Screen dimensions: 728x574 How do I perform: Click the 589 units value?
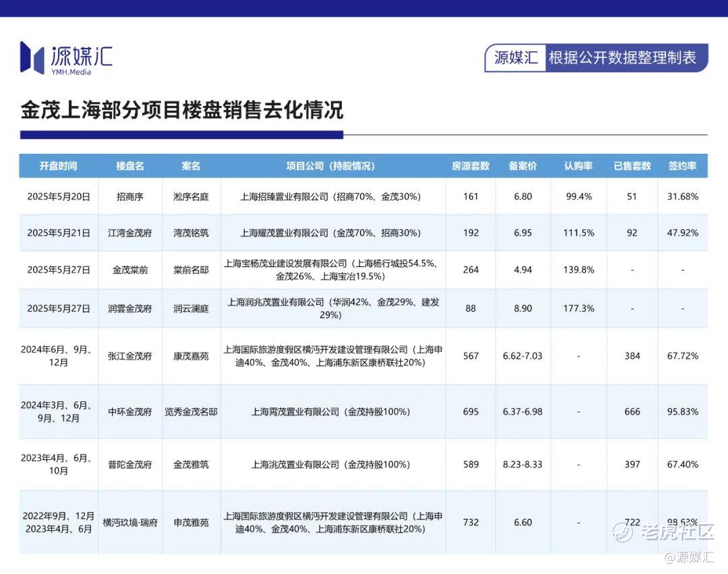tap(471, 465)
